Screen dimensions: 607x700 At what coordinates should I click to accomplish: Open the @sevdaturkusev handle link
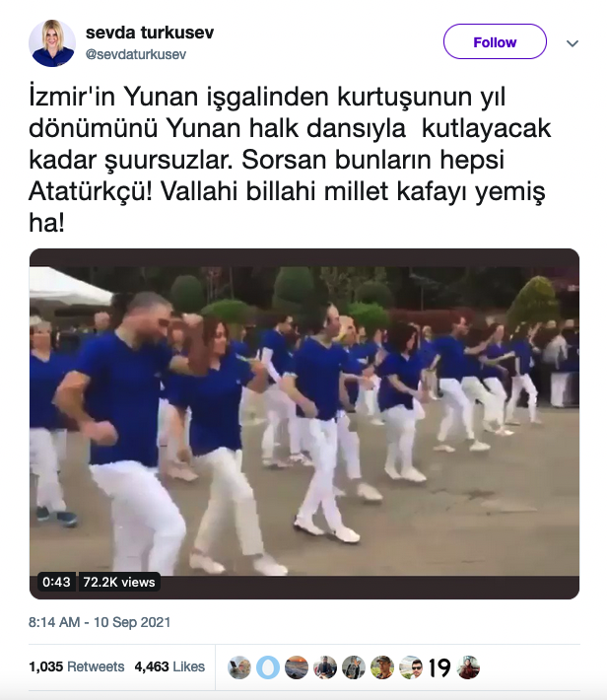point(136,54)
